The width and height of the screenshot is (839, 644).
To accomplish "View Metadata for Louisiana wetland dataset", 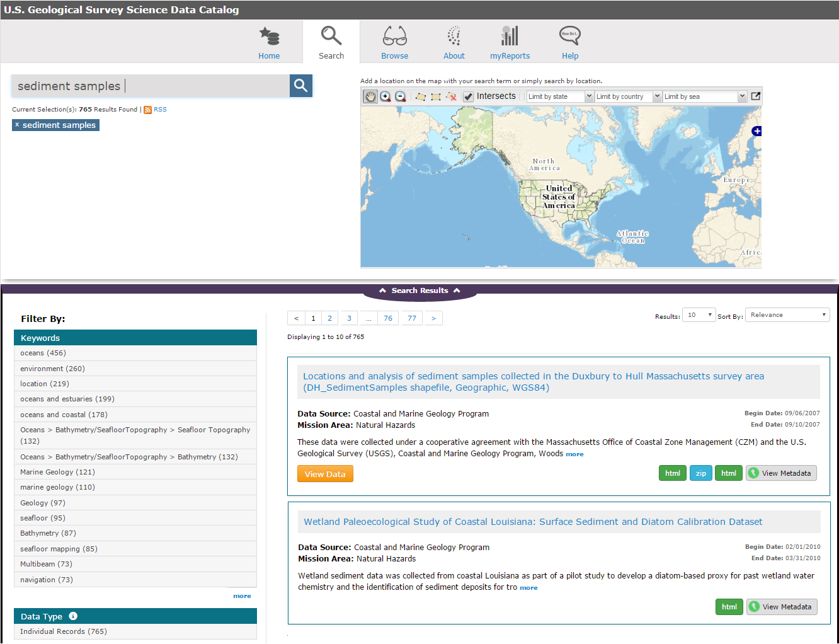I will [x=782, y=607].
